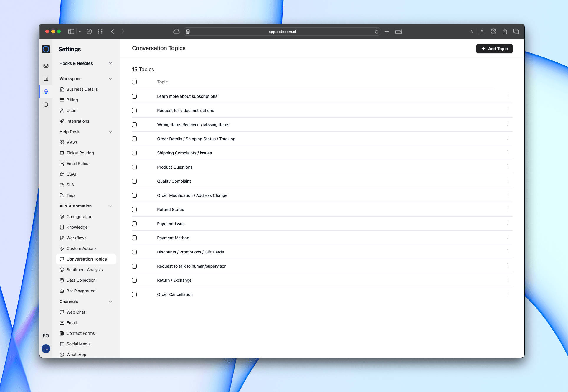Go to Sentiment Analysis settings
The height and width of the screenshot is (392, 568).
(84, 270)
